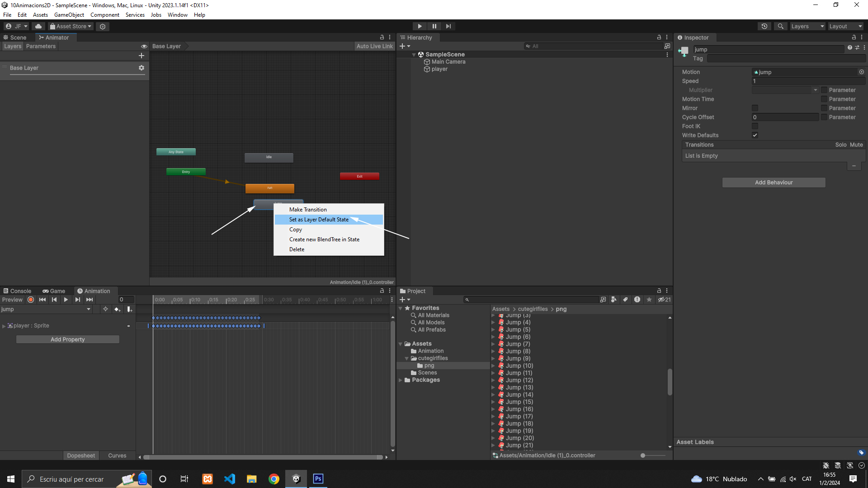Enable the animation record button
The height and width of the screenshot is (488, 868).
coord(31,300)
